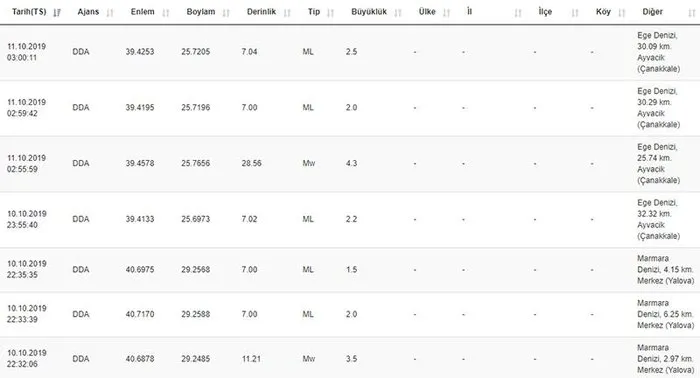Image resolution: width=700 pixels, height=378 pixels.
Task: Select the Derinlik column header label
Action: [261, 12]
